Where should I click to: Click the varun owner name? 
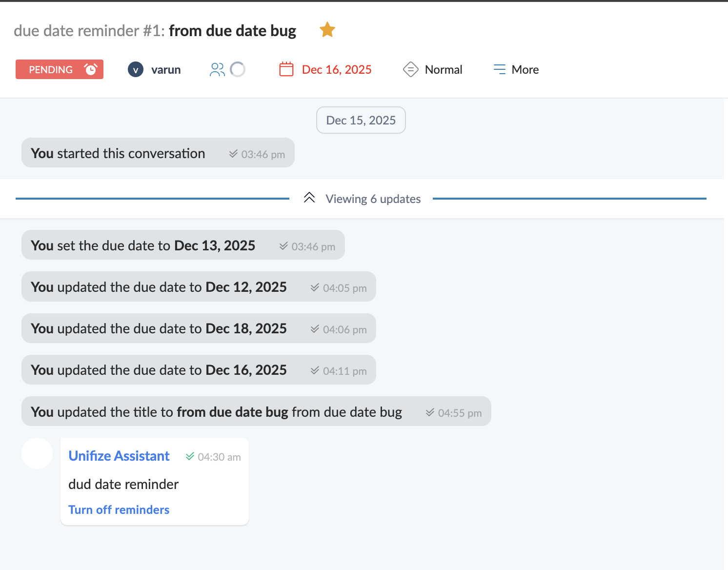pos(166,70)
